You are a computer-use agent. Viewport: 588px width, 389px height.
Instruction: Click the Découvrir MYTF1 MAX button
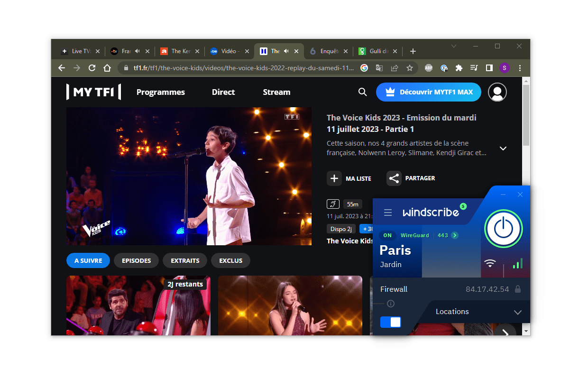coord(428,92)
